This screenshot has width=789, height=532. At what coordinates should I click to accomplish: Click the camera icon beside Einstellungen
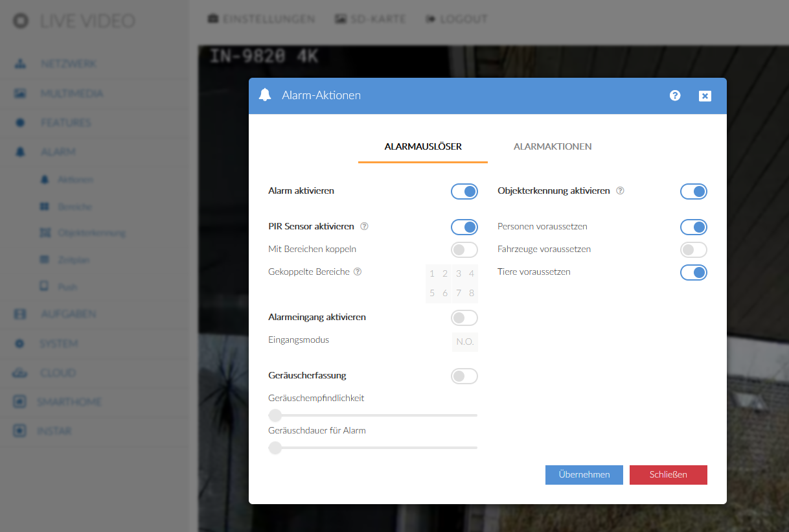212,19
